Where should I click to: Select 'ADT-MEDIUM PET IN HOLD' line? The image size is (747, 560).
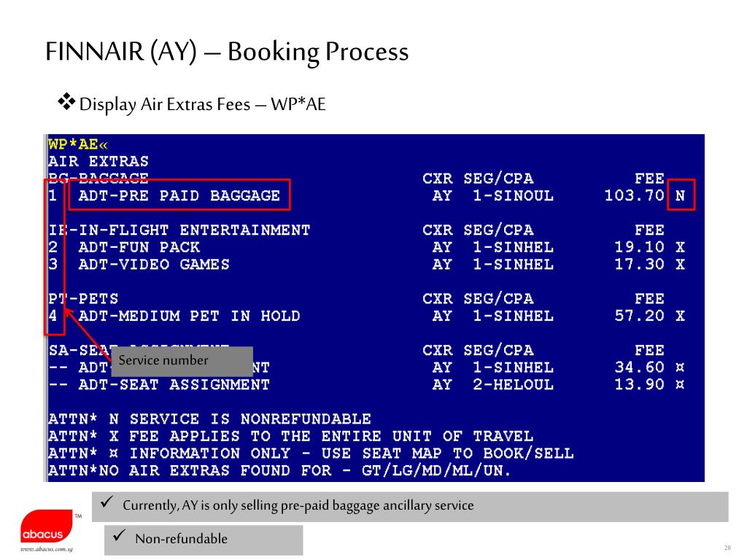tap(189, 316)
